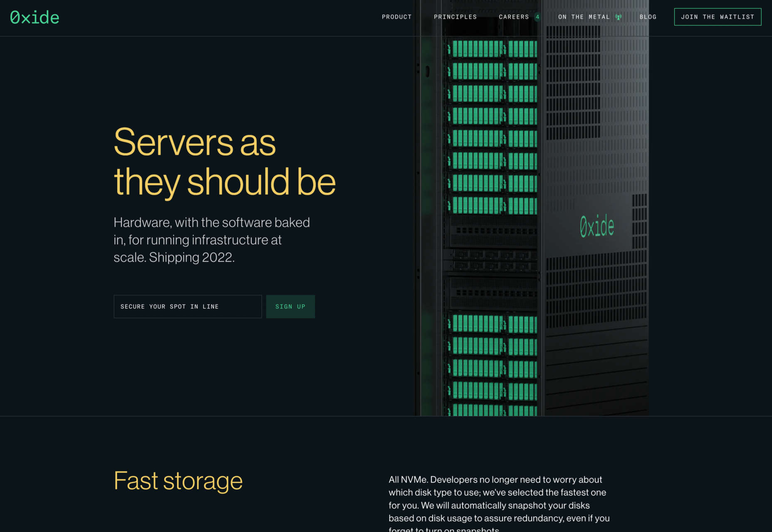Open the Blog nav link
The height and width of the screenshot is (532, 772).
(x=648, y=17)
